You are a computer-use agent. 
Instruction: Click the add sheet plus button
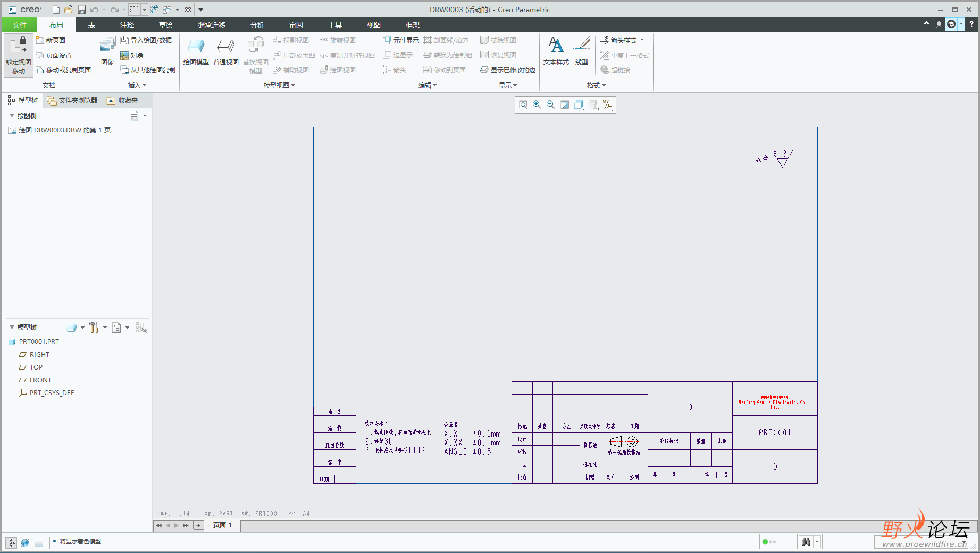(198, 525)
